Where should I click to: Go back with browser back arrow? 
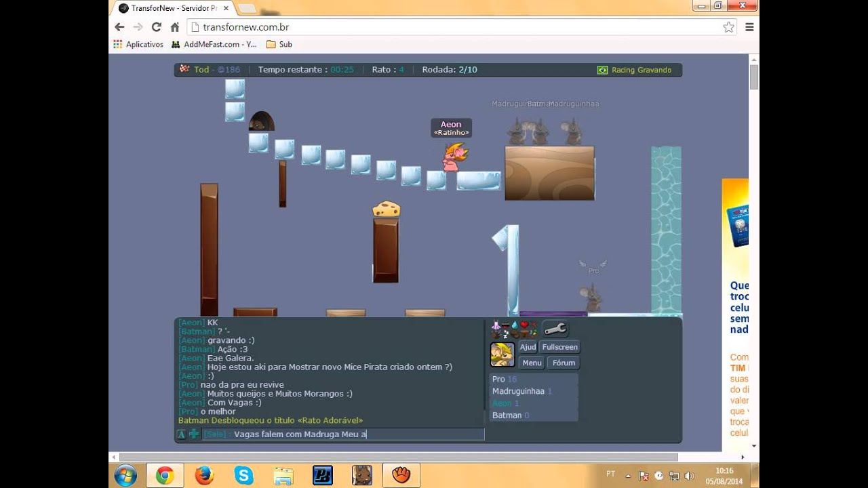tap(119, 27)
